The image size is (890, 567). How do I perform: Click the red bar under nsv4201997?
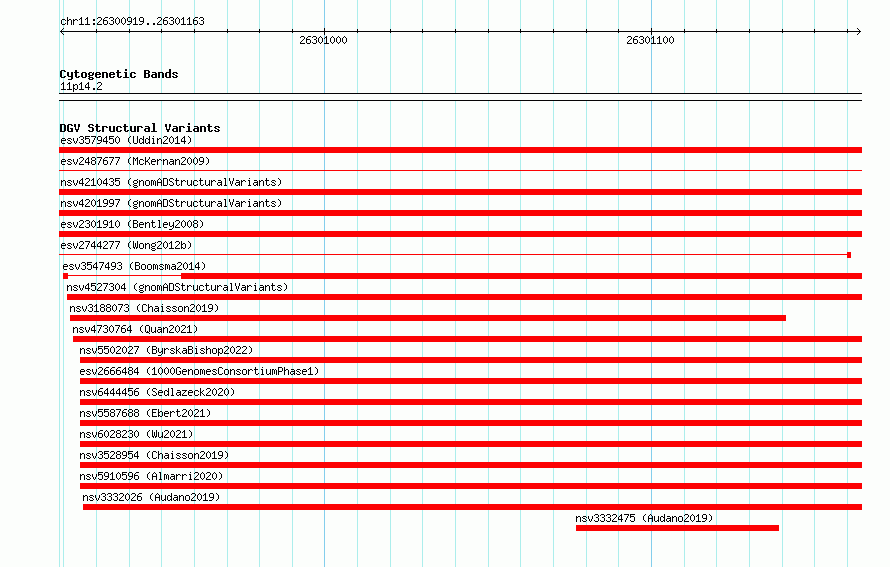click(460, 213)
